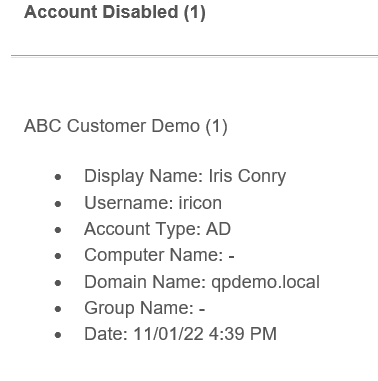Click the "Domain Name:" label
Viewport: 378px width, 381px height.
coord(145,282)
